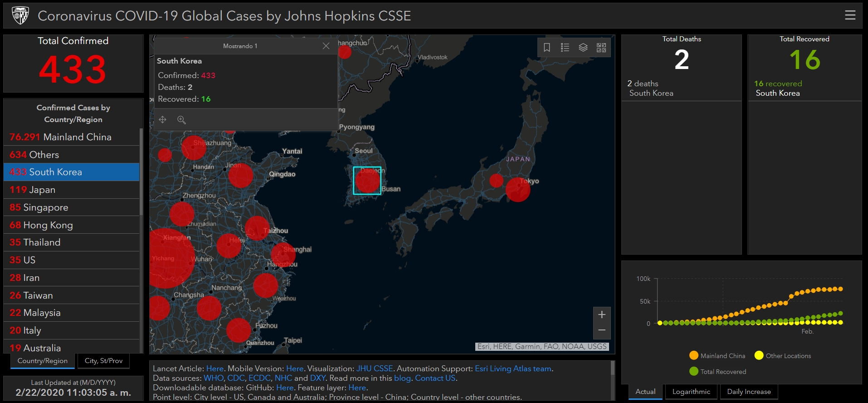Select Iran in country list

71,278
